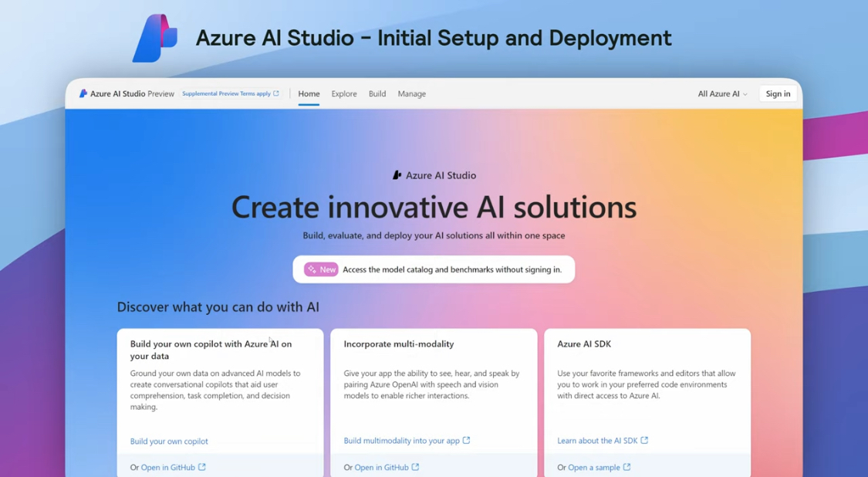
Task: Click the Create innovative AI solutions heading
Action: click(434, 207)
